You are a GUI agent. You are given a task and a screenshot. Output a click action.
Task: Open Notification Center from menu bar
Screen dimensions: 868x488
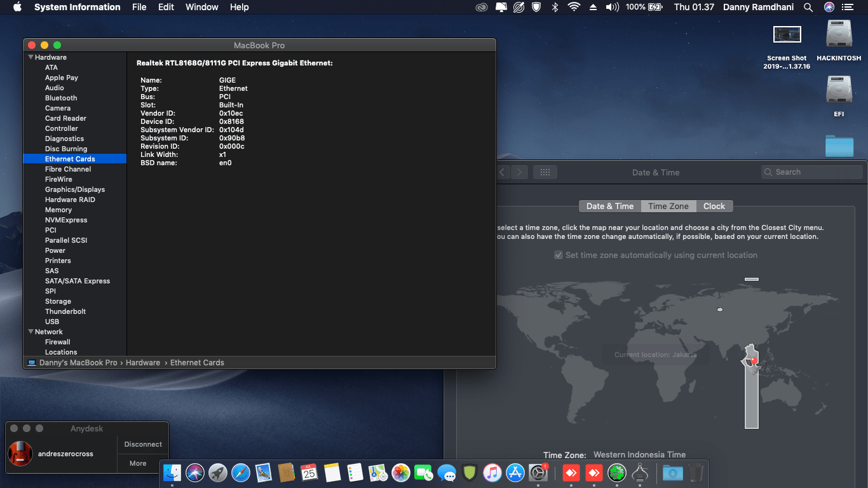coord(847,7)
